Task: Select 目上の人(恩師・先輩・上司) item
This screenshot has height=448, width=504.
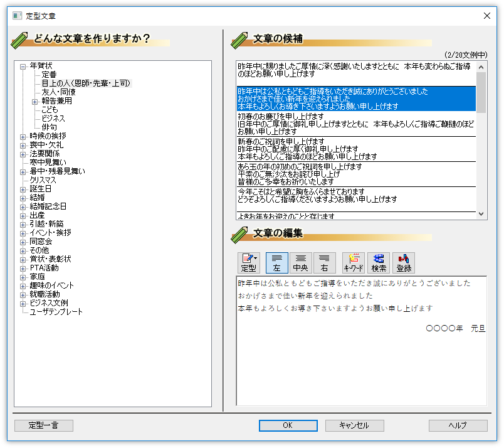Action: pos(86,83)
